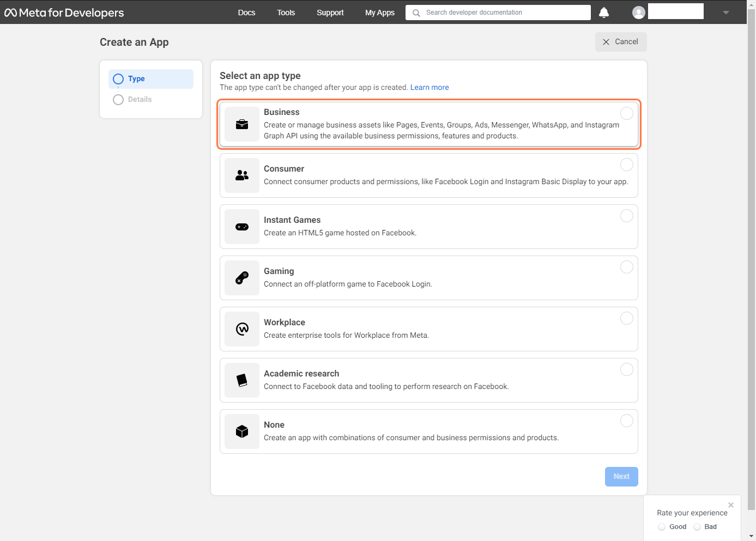756x541 pixels.
Task: Open the Support menu
Action: 330,13
